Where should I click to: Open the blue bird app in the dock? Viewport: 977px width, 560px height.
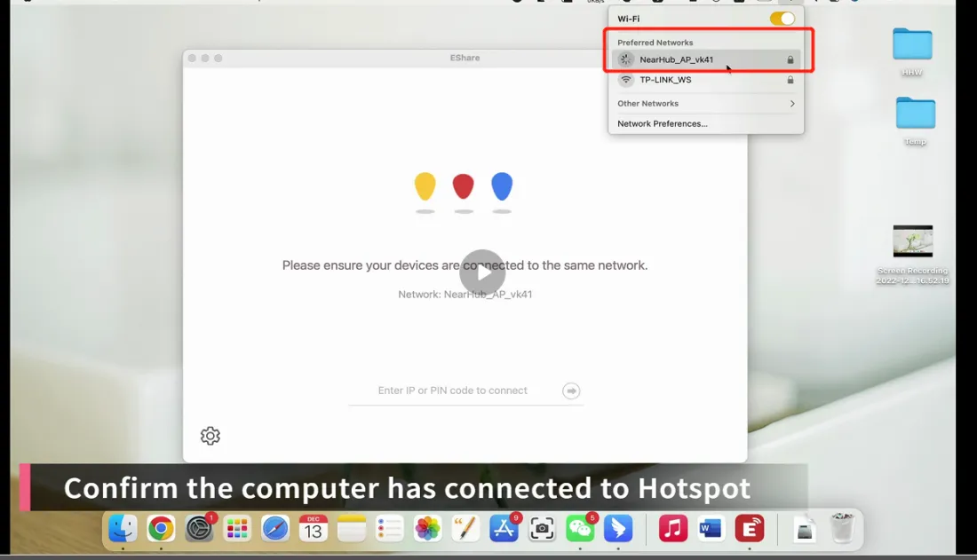[x=618, y=529]
